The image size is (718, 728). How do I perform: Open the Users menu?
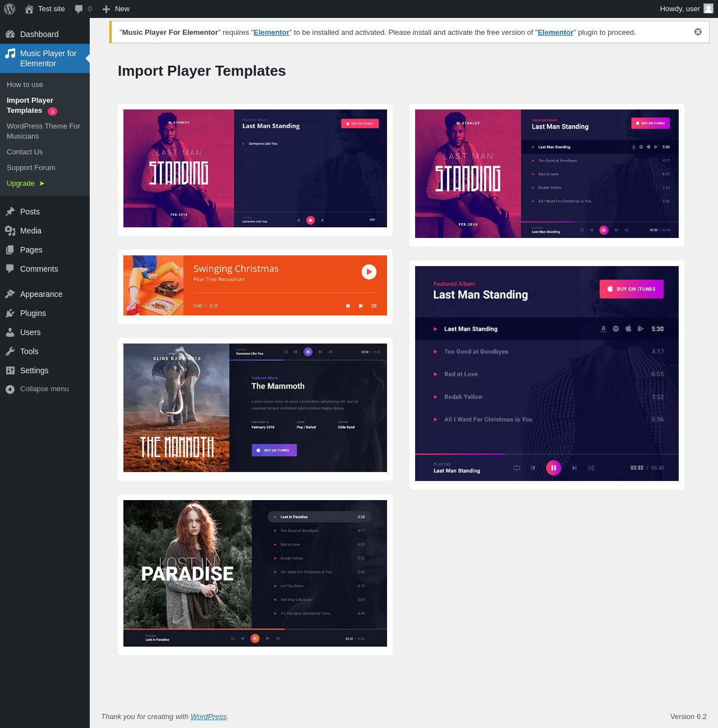tap(45, 332)
